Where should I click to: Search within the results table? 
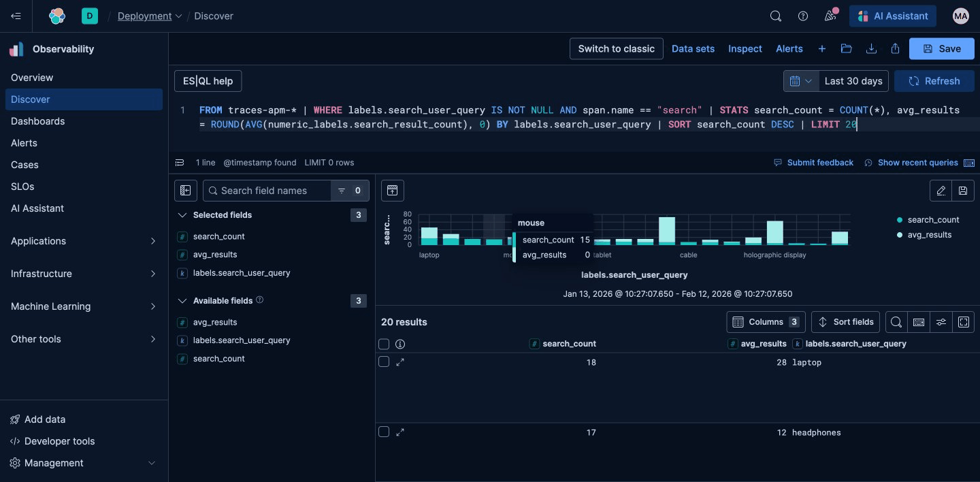point(896,322)
